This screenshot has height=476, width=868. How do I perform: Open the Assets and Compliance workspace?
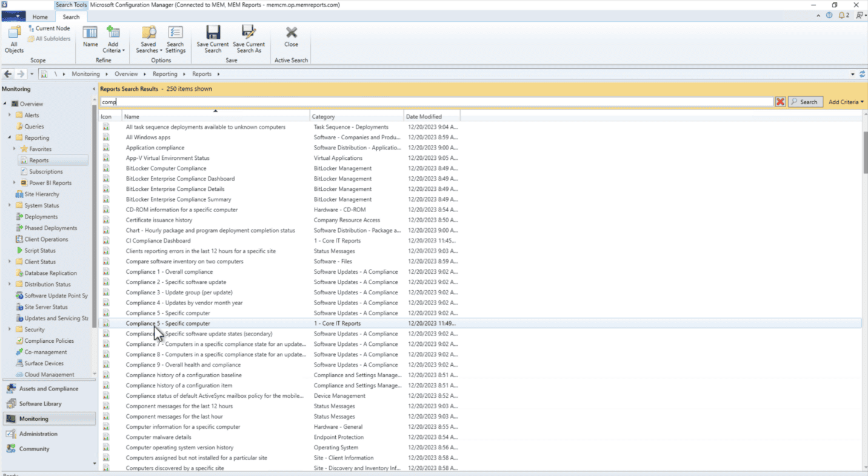(48, 389)
